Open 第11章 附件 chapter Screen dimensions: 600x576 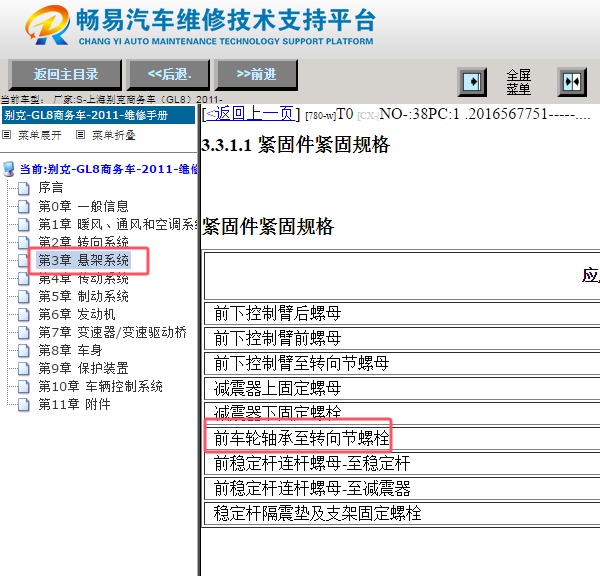coord(74,404)
